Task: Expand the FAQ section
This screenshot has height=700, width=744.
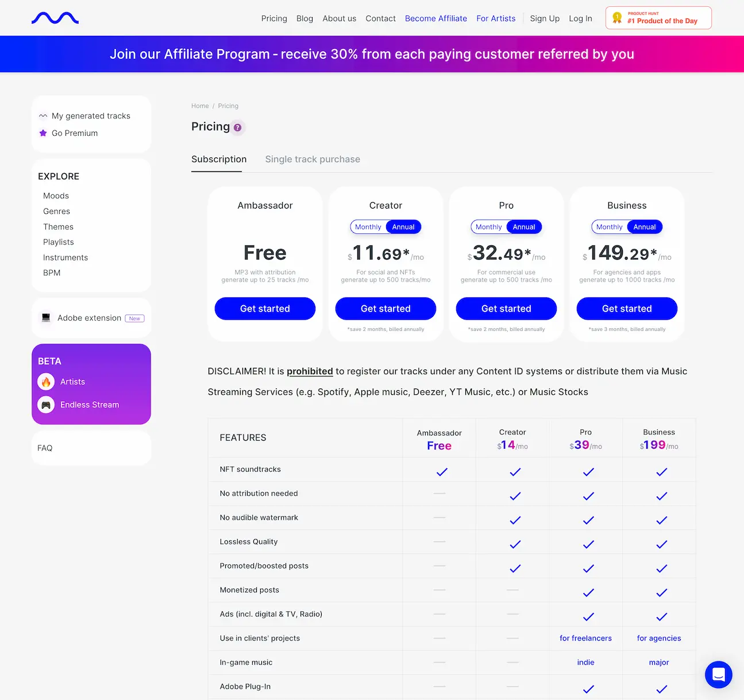Action: (45, 448)
